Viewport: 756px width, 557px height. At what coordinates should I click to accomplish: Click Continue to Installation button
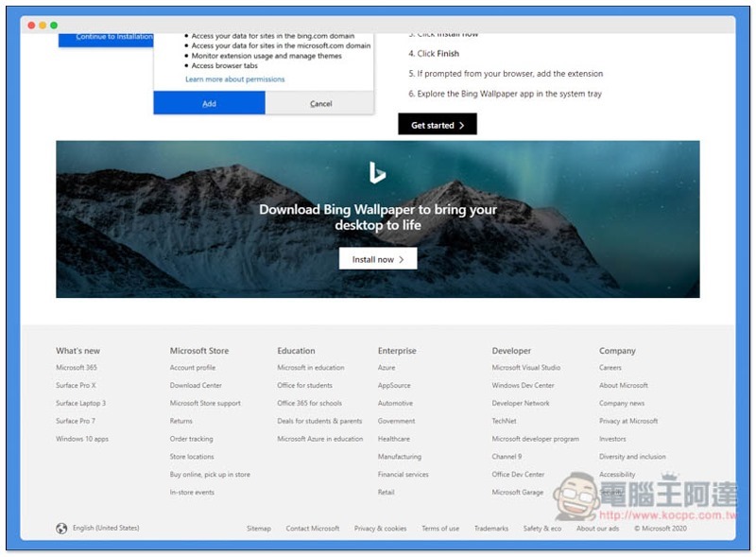[106, 39]
